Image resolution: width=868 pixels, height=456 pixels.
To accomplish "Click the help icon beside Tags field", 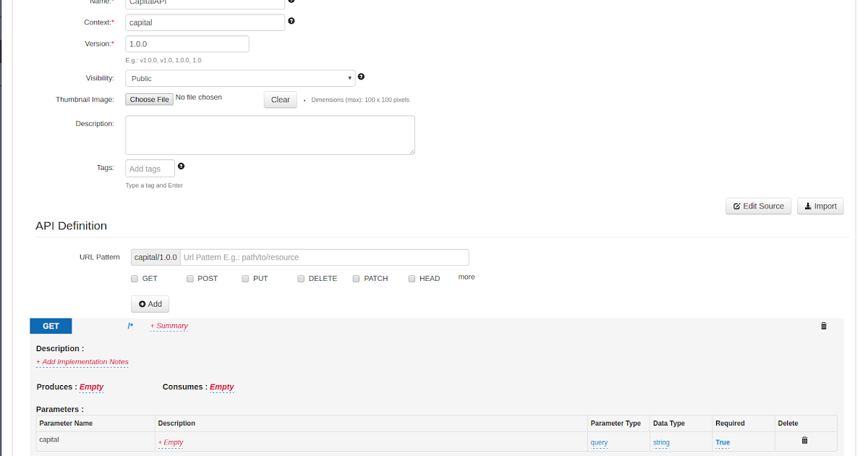I will pyautogui.click(x=181, y=166).
